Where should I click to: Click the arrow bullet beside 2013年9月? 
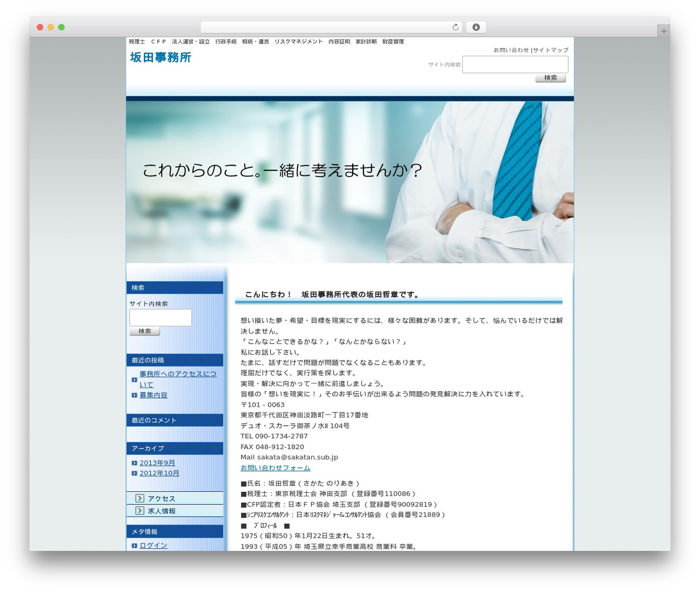135,463
